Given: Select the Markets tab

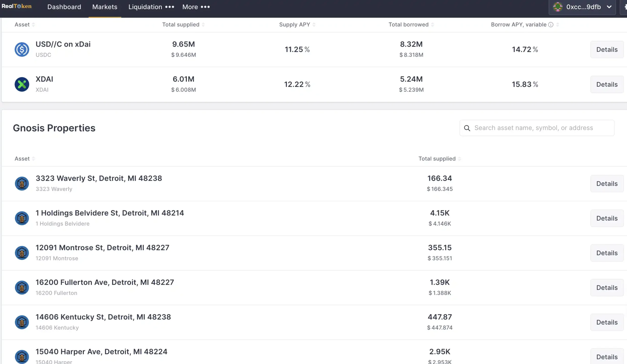Looking at the screenshot, I should click(x=105, y=7).
